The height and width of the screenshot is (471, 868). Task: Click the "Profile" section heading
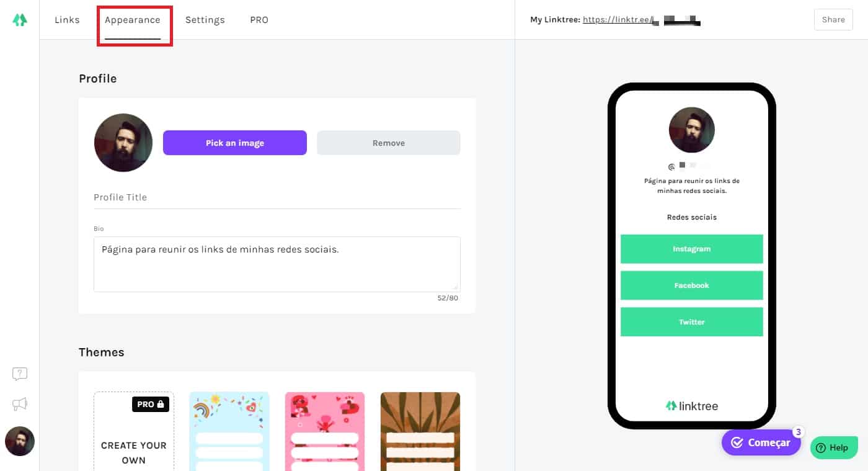[x=98, y=79]
